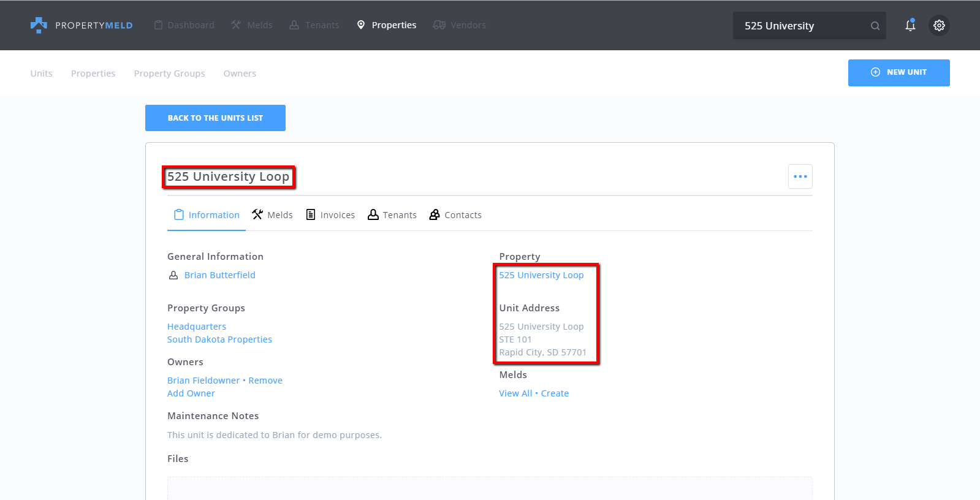Viewport: 980px width, 500px height.
Task: Click the STE 101 address line
Action: pyautogui.click(x=515, y=339)
